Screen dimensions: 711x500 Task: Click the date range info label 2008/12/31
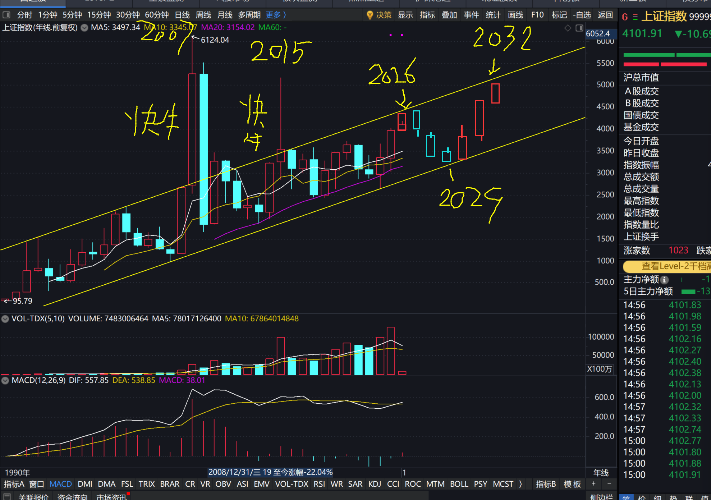pos(270,472)
